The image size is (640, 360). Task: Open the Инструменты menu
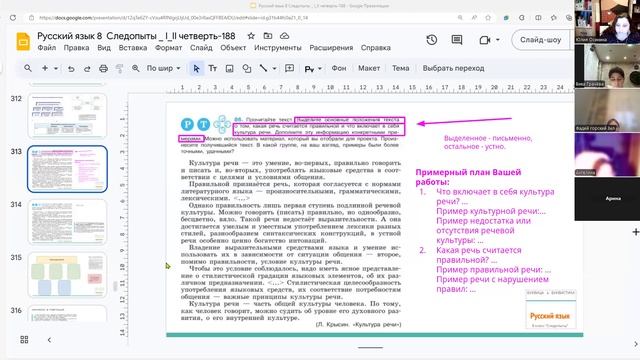(x=278, y=48)
